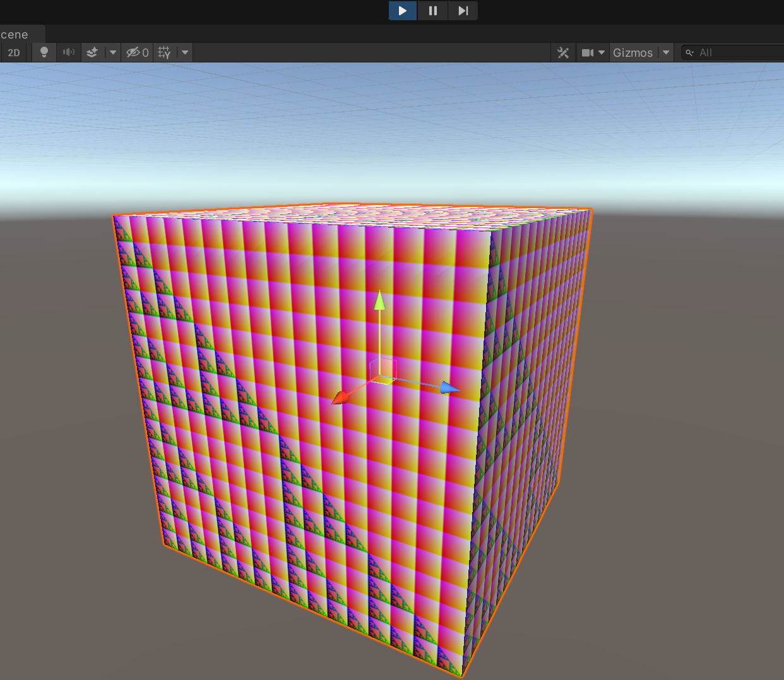Click the grid visibility icon in the toolbar
The width and height of the screenshot is (784, 680).
point(163,52)
